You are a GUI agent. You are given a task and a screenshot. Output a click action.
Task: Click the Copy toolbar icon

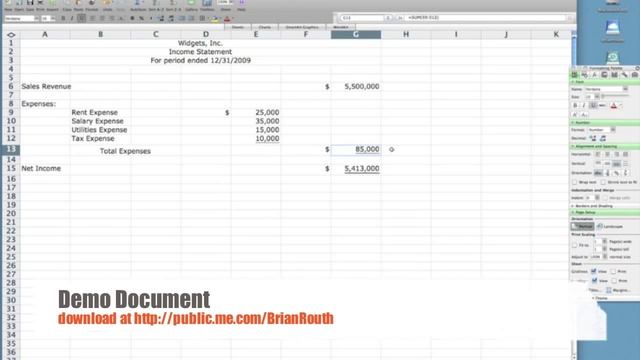point(67,4)
